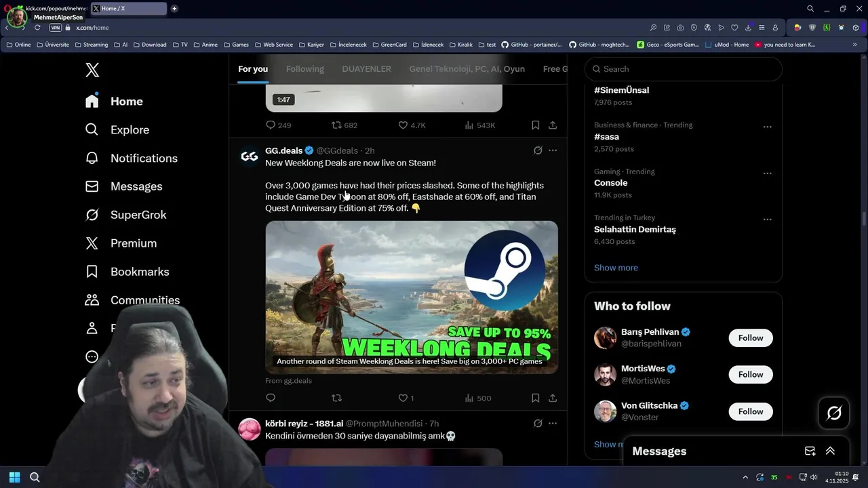The height and width of the screenshot is (488, 868).
Task: Open more options for Selahattin Demirtaş trend
Action: coord(767,220)
